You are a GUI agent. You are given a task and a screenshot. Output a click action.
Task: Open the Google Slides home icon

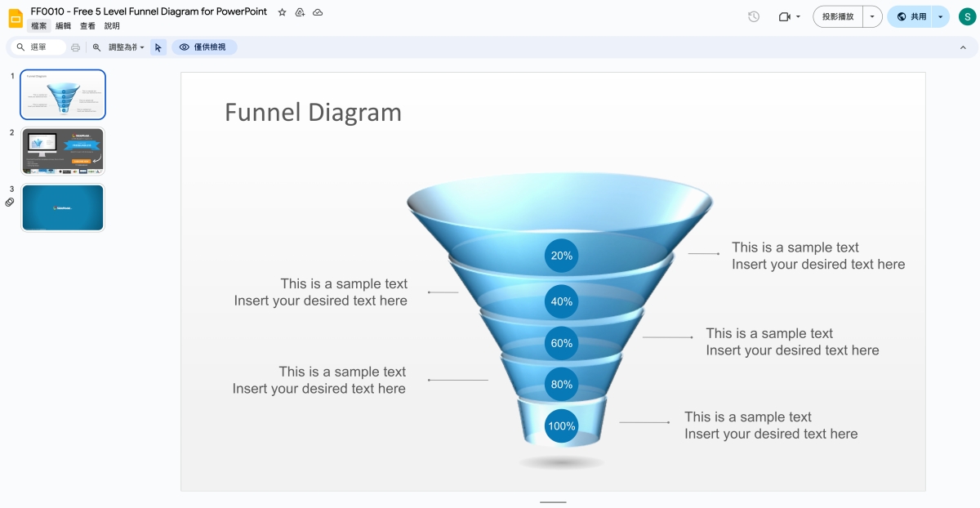16,18
